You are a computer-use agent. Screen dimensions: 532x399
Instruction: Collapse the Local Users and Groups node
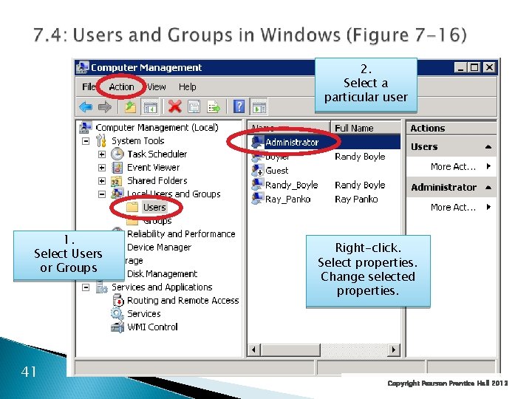click(x=102, y=194)
